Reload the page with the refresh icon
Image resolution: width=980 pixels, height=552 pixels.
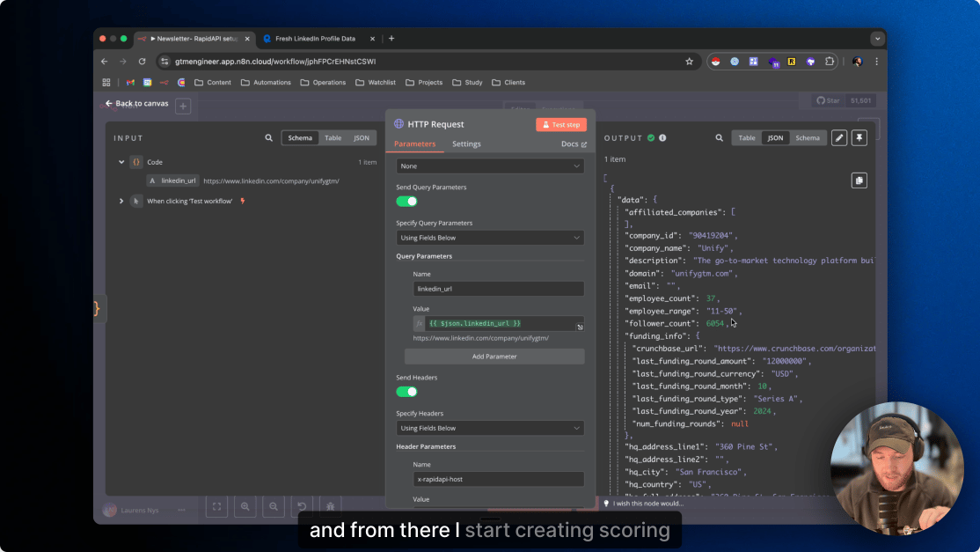click(x=142, y=62)
